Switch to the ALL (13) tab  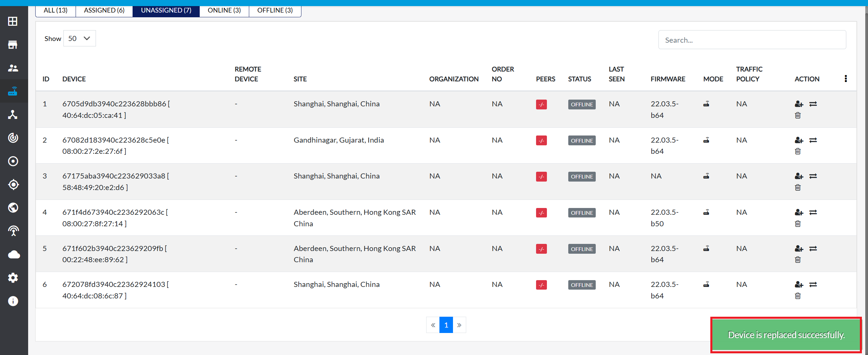(x=56, y=10)
